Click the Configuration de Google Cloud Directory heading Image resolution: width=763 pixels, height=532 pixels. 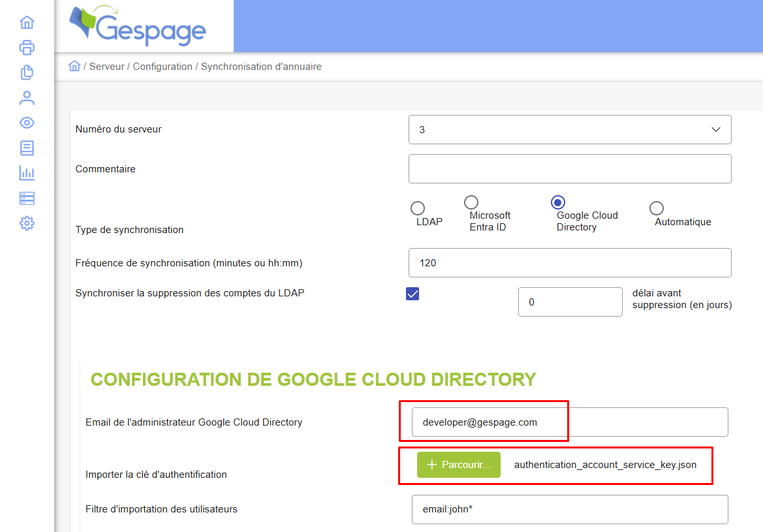(313, 379)
